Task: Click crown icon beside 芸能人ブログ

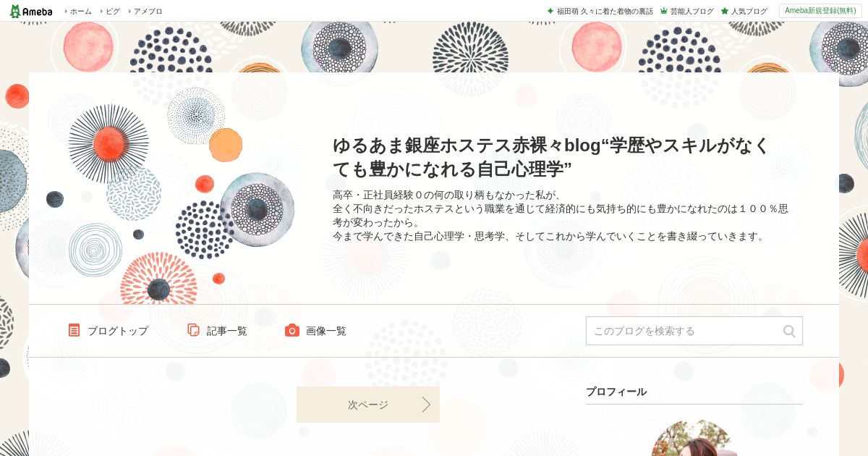Action: point(663,11)
